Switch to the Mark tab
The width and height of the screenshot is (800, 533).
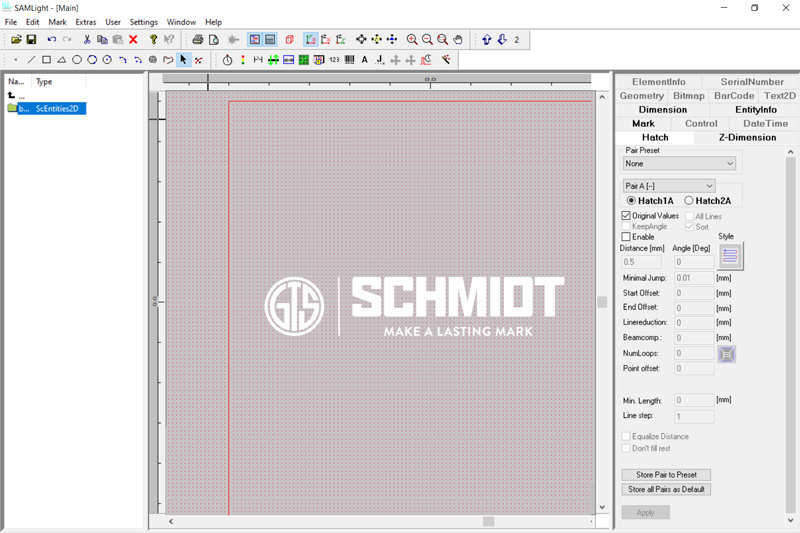[x=643, y=123]
